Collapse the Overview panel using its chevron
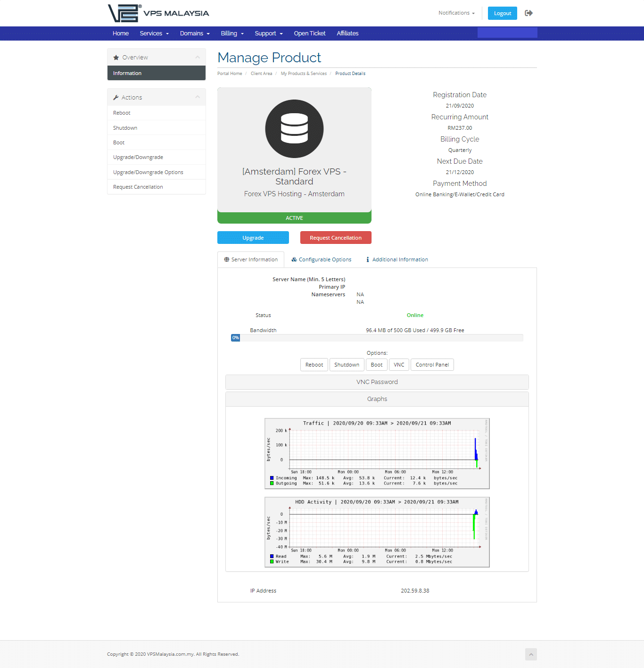Screen dimensions: 644x668 coord(198,58)
